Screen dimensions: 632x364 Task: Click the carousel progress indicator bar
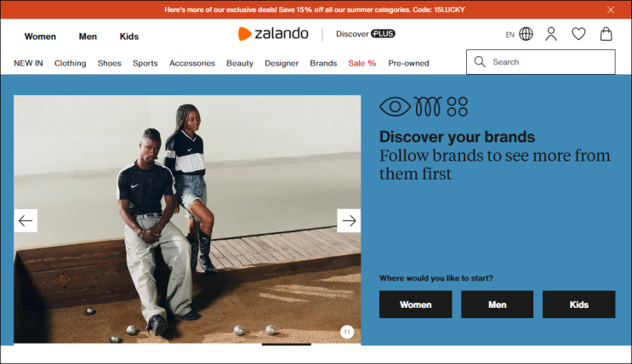pyautogui.click(x=286, y=344)
